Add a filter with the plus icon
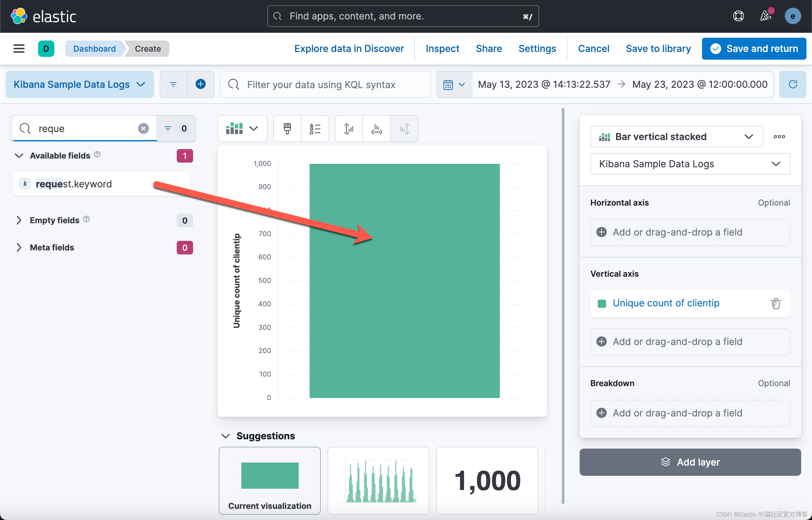 tap(201, 84)
